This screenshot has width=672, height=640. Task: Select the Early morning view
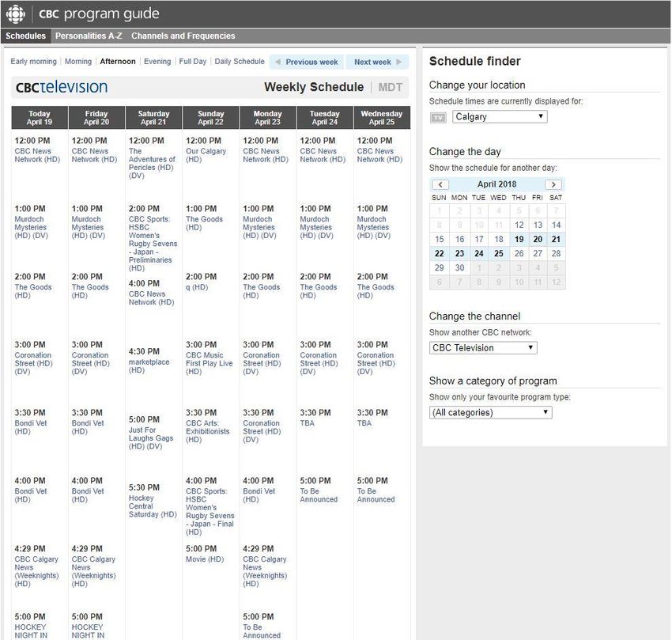33,62
